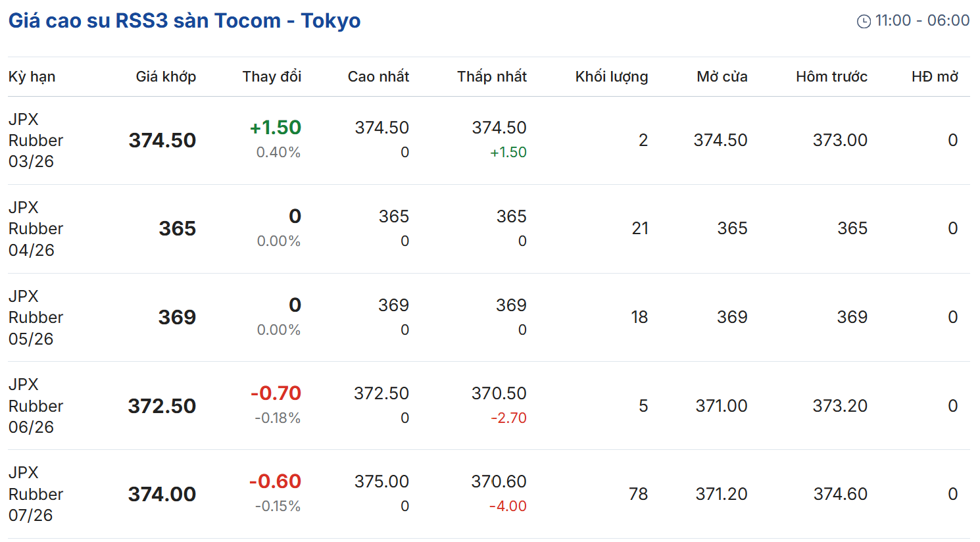Click the Khối lượng column header
Image resolution: width=980 pixels, height=542 pixels.
(x=612, y=77)
